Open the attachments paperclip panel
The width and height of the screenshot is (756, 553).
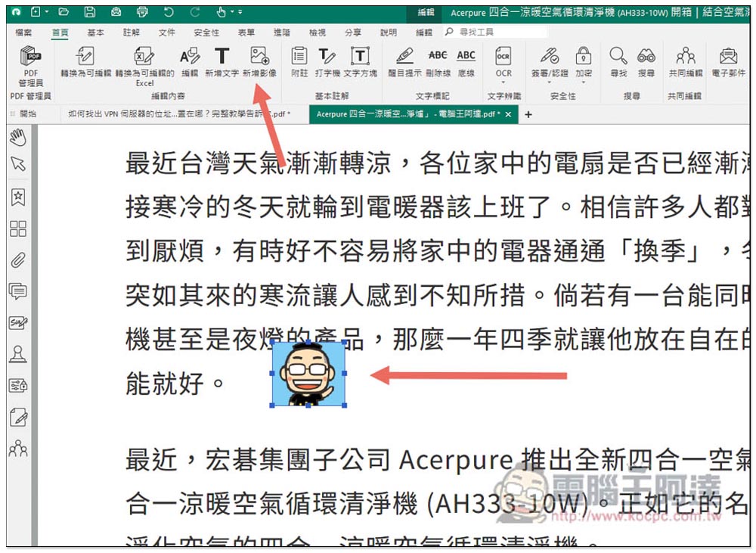pos(18,260)
